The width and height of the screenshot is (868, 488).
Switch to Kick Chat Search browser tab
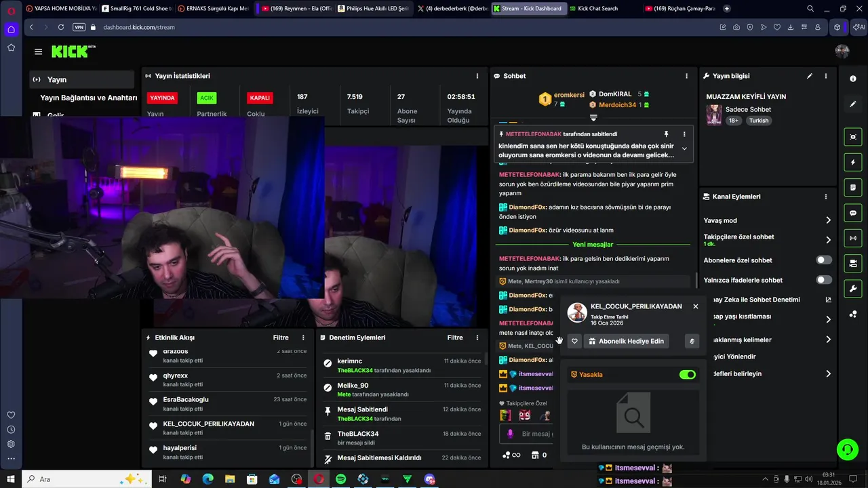pyautogui.click(x=601, y=8)
